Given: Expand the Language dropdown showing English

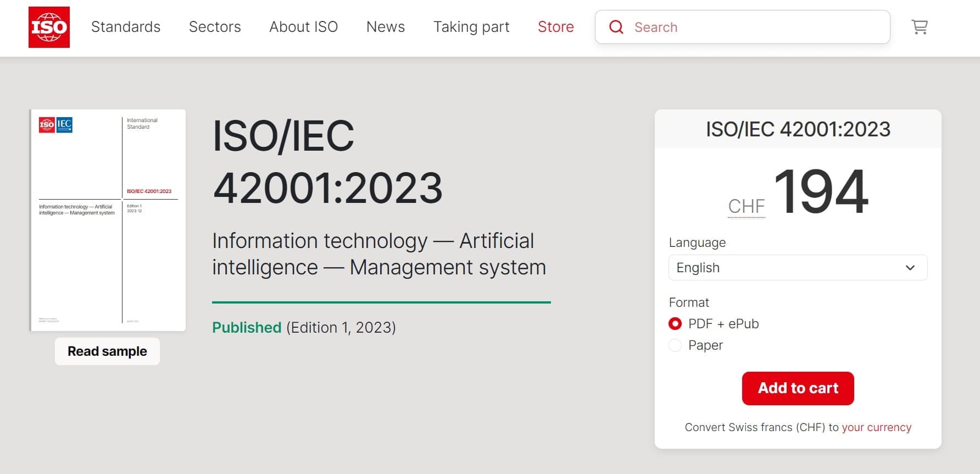Looking at the screenshot, I should tap(798, 268).
